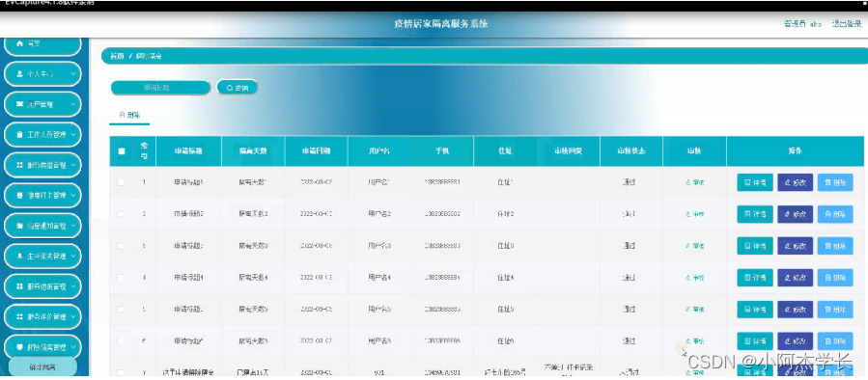Expand the 消息通知管理 sidebar menu
Viewport: 868px width, 380px height.
42,226
